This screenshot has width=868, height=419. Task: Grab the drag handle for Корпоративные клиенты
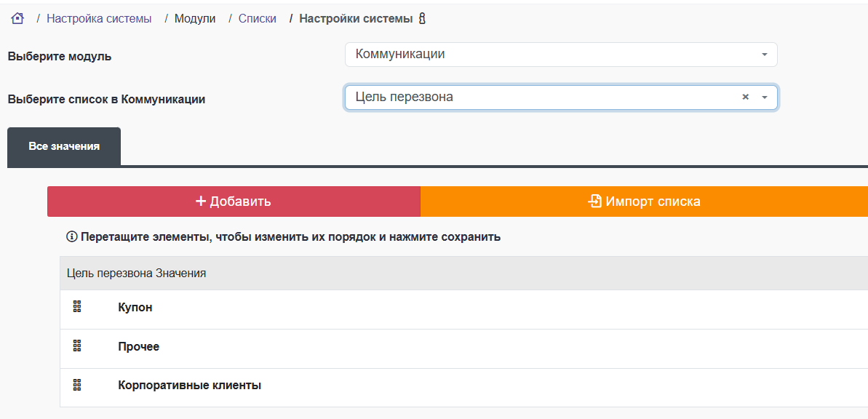tap(77, 385)
